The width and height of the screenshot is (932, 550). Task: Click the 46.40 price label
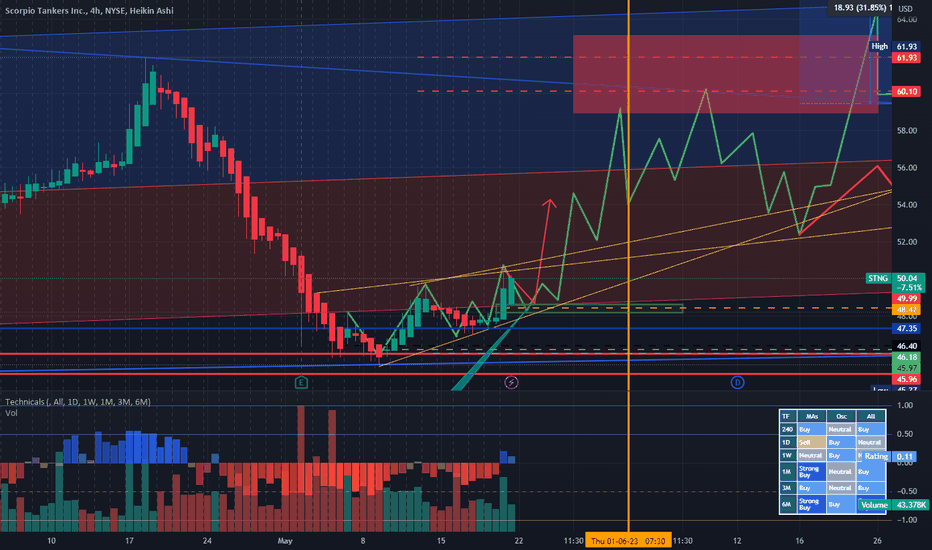pos(907,345)
